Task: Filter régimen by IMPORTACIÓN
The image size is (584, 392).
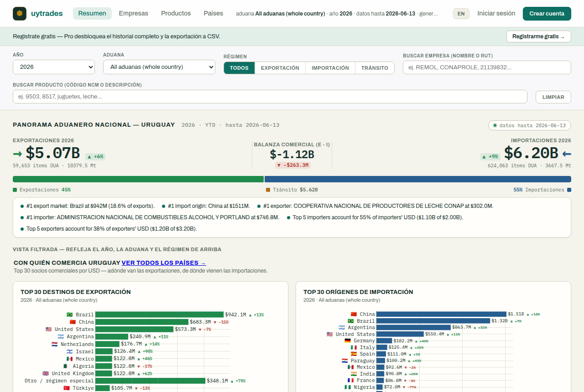Action: coord(330,68)
